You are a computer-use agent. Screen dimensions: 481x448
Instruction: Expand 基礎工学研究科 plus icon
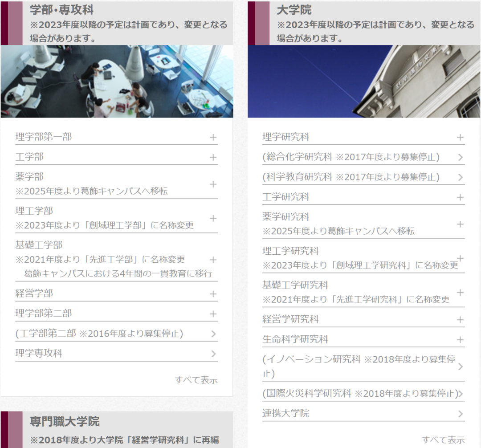pyautogui.click(x=460, y=293)
